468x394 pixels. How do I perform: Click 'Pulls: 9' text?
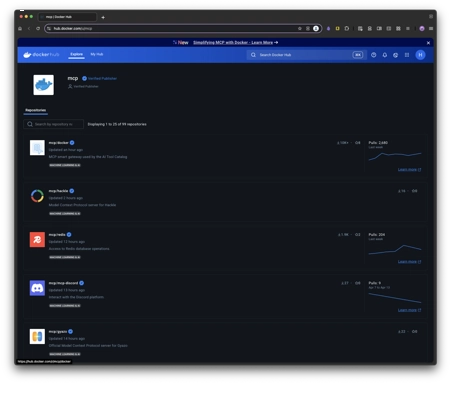pyautogui.click(x=375, y=283)
